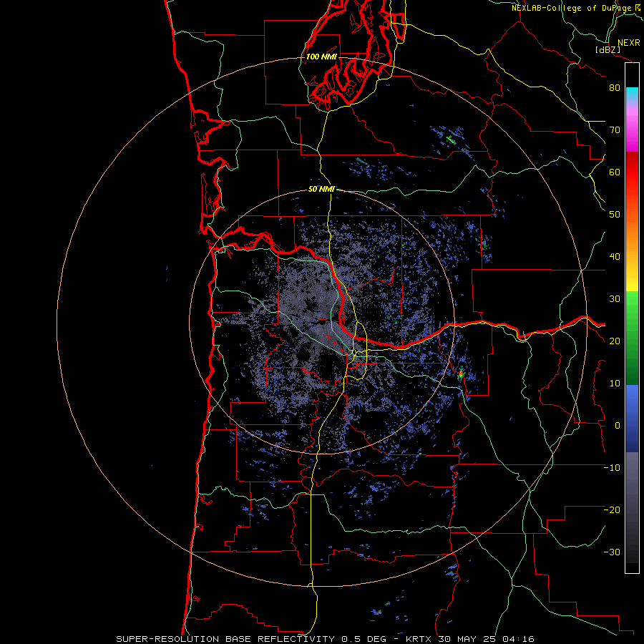Click the 40 value on dBZ scale
The height and width of the screenshot is (644, 644).
(615, 257)
